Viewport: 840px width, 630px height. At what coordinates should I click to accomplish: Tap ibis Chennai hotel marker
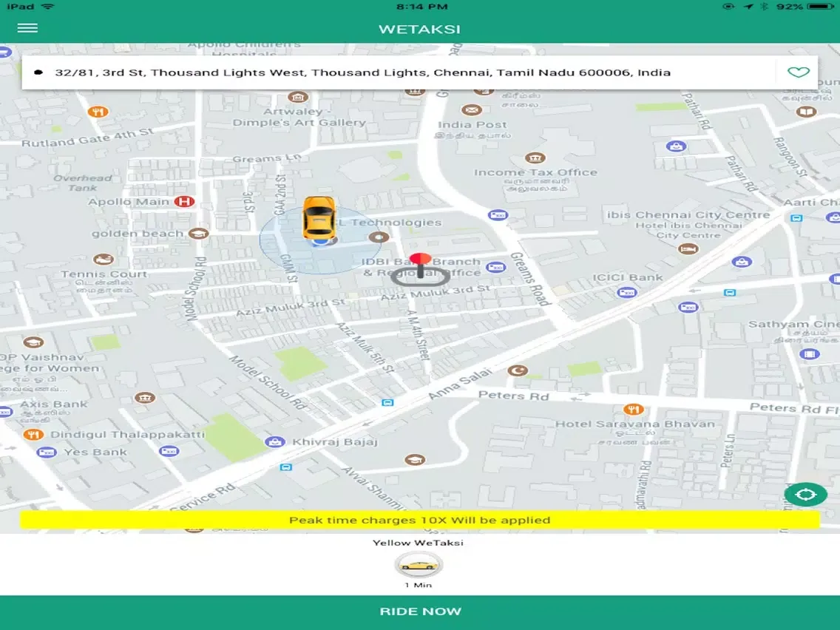688,249
